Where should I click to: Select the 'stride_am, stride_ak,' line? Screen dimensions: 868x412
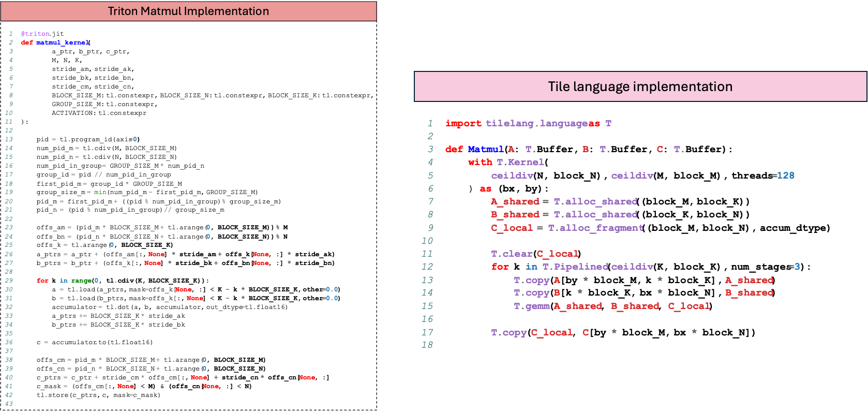(93, 69)
